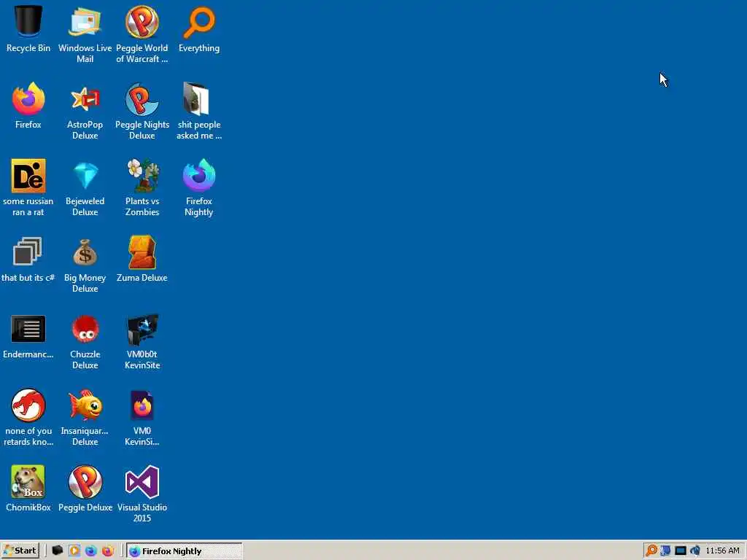Click the volume speaker tray icon
The width and height of the screenshot is (747, 560).
coord(694,551)
